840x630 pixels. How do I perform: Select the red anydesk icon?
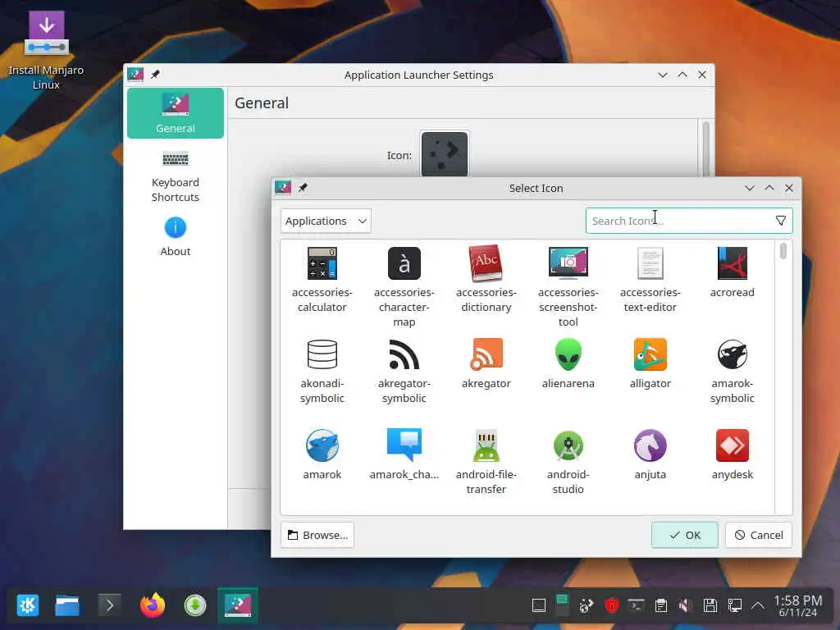(x=732, y=445)
